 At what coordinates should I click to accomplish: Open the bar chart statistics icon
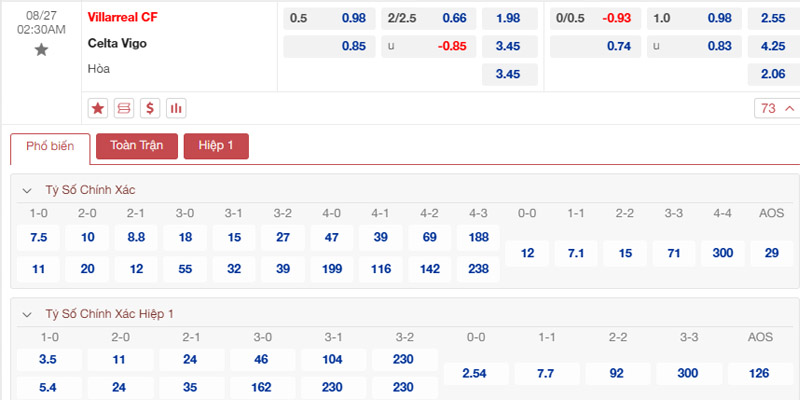click(x=176, y=108)
